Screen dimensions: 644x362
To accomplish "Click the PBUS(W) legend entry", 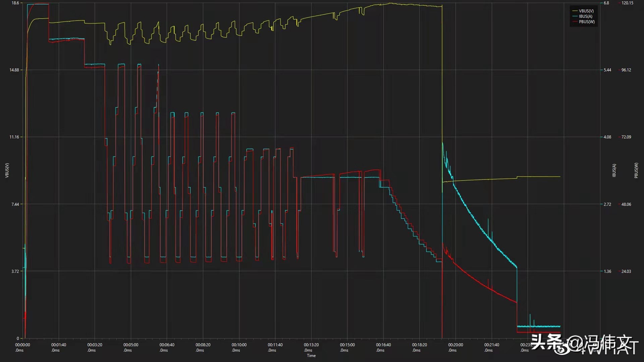I will (x=587, y=22).
